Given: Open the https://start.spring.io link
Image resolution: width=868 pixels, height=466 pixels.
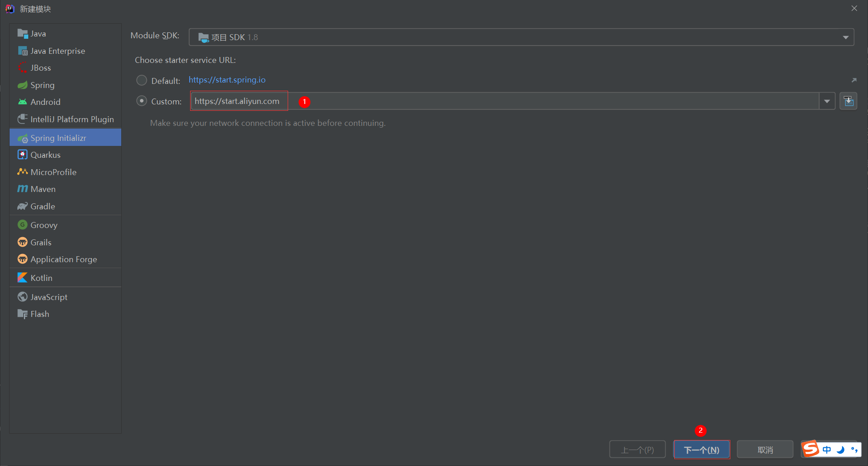Looking at the screenshot, I should [227, 80].
